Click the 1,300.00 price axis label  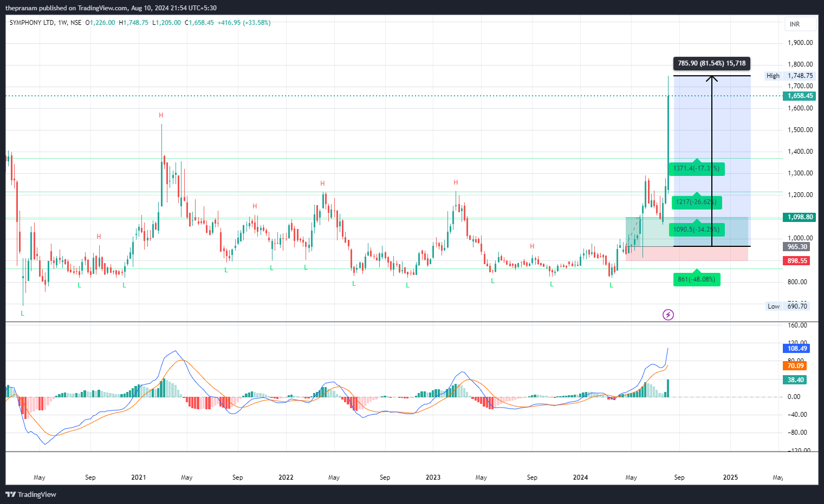(x=800, y=173)
